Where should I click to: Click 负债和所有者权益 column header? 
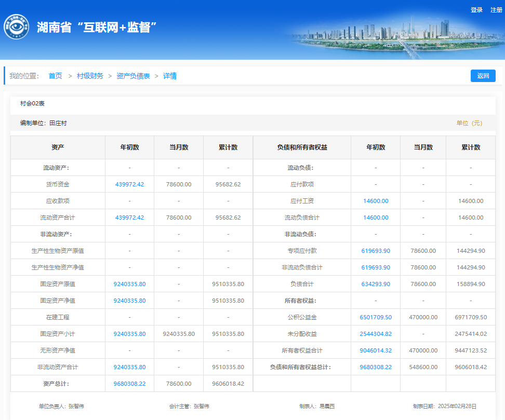point(302,147)
